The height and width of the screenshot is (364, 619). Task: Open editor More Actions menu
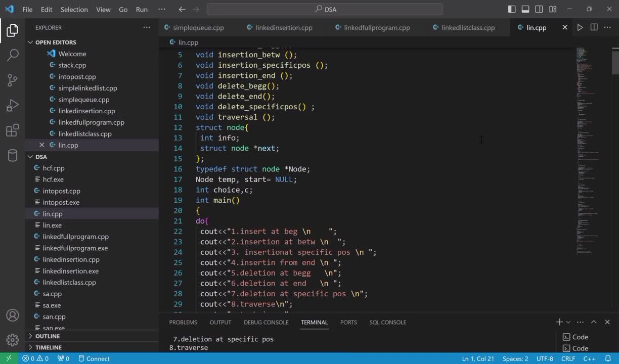tap(608, 27)
